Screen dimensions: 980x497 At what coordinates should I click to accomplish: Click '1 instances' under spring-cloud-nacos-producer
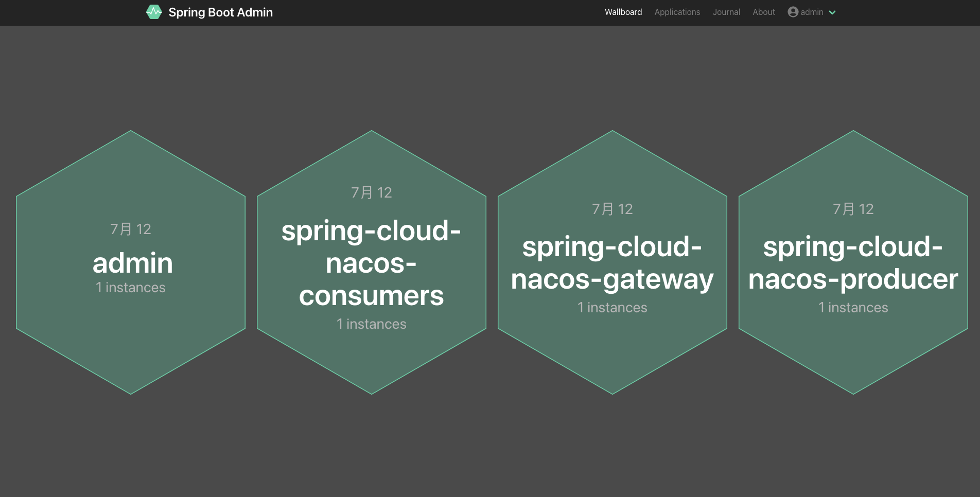[853, 308]
